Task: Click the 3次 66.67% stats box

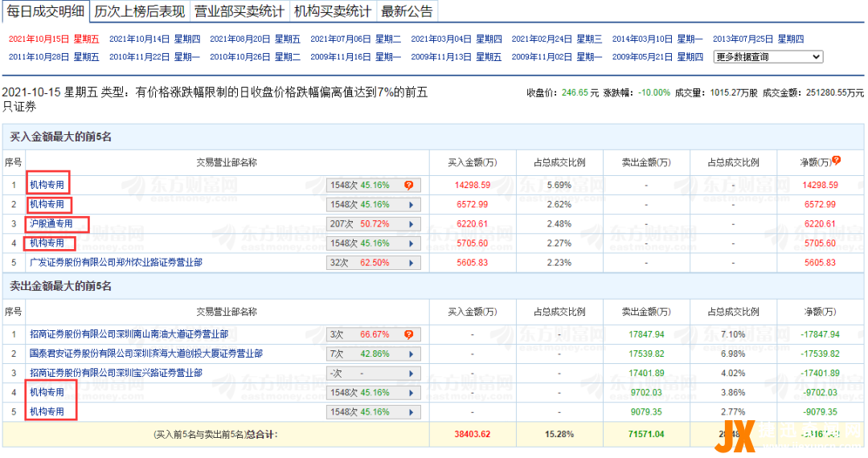Action: pyautogui.click(x=373, y=334)
